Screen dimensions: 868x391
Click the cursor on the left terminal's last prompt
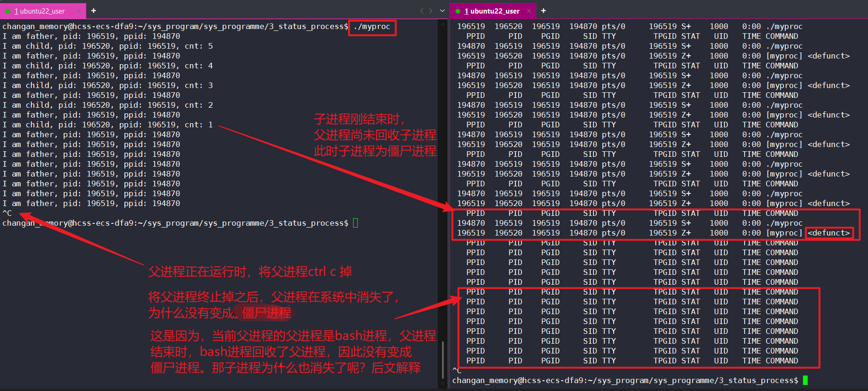[x=355, y=223]
